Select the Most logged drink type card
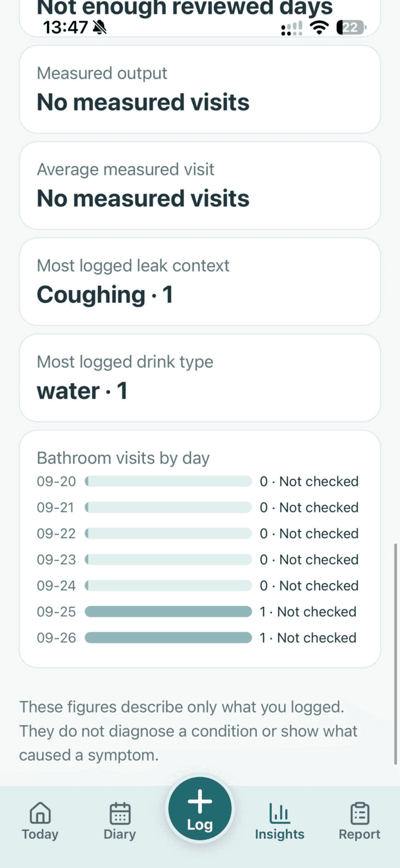Viewport: 400px width, 868px height. click(200, 378)
